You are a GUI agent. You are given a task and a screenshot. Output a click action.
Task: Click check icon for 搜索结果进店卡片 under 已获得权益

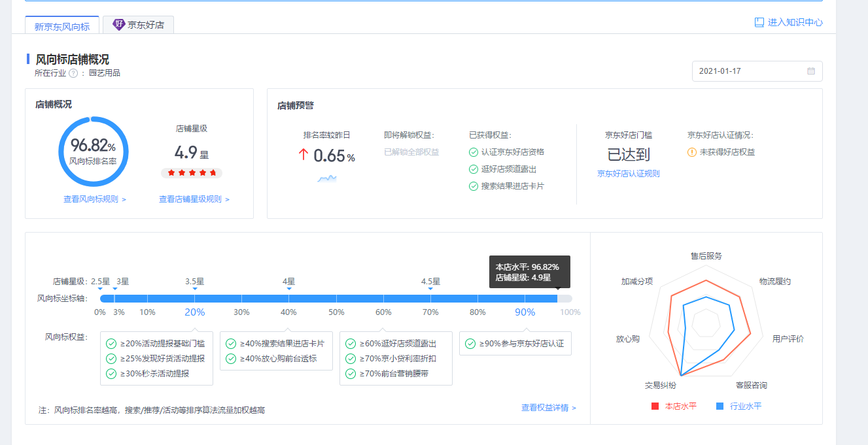474,186
